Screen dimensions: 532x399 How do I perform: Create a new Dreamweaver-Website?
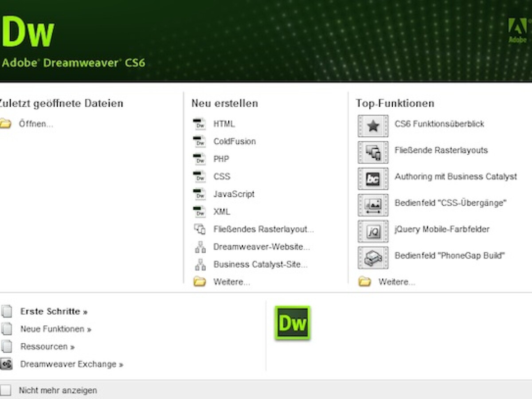(x=262, y=247)
